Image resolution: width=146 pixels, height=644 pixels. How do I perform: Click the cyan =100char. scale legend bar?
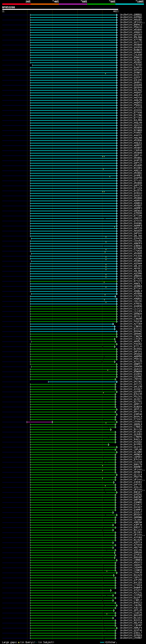(102, 642)
